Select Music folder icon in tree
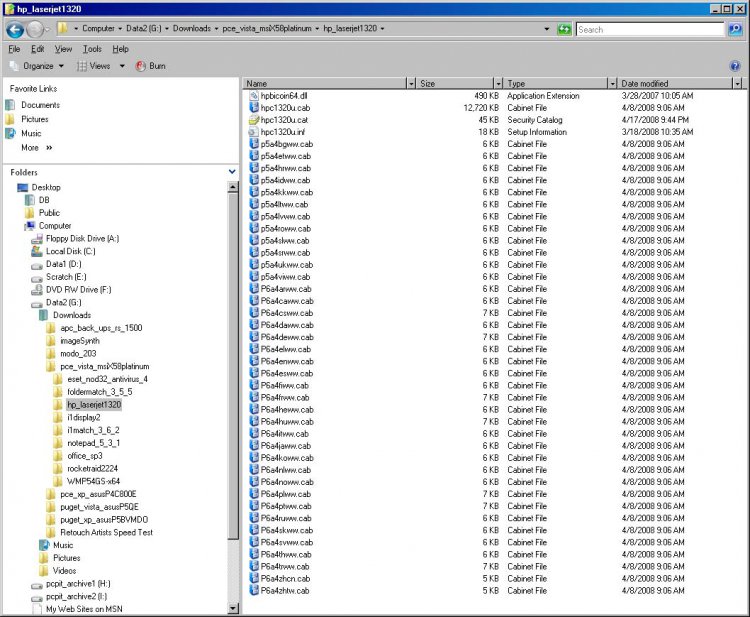 tap(44, 545)
